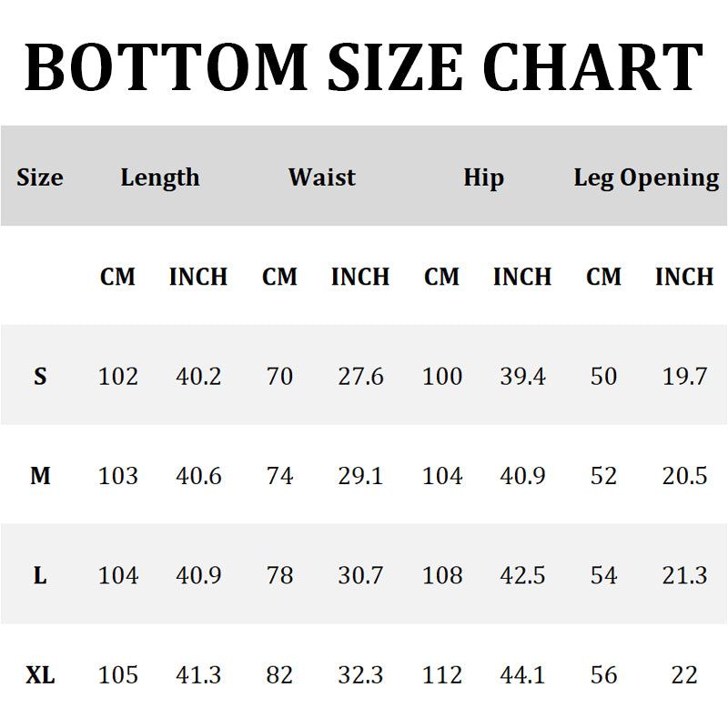Click the CM subheader under Length
Screen dimensions: 728x728
117,277
